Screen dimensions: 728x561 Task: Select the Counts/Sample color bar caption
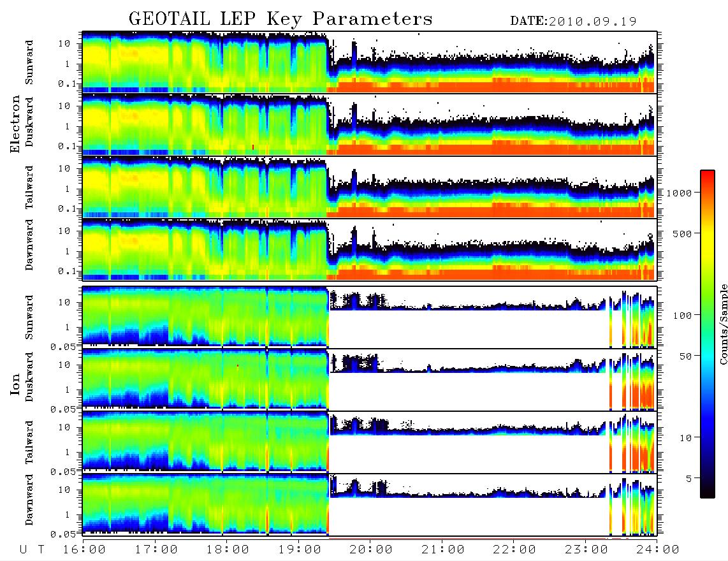pos(723,324)
